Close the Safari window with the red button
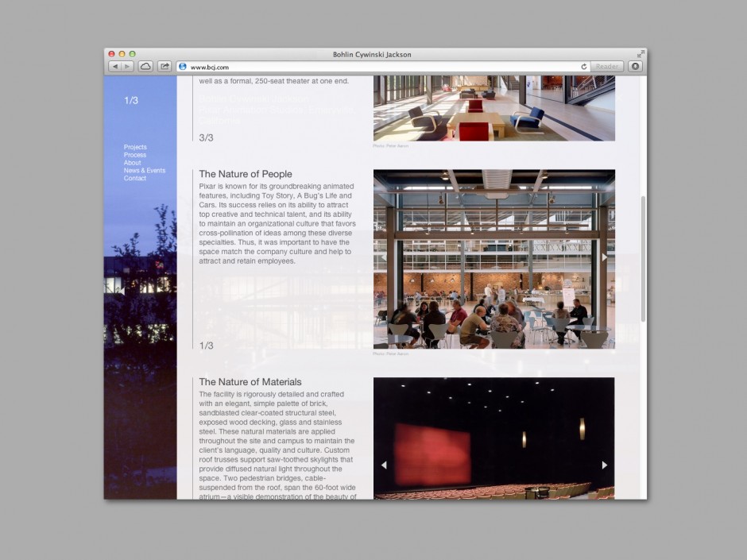 pos(111,54)
